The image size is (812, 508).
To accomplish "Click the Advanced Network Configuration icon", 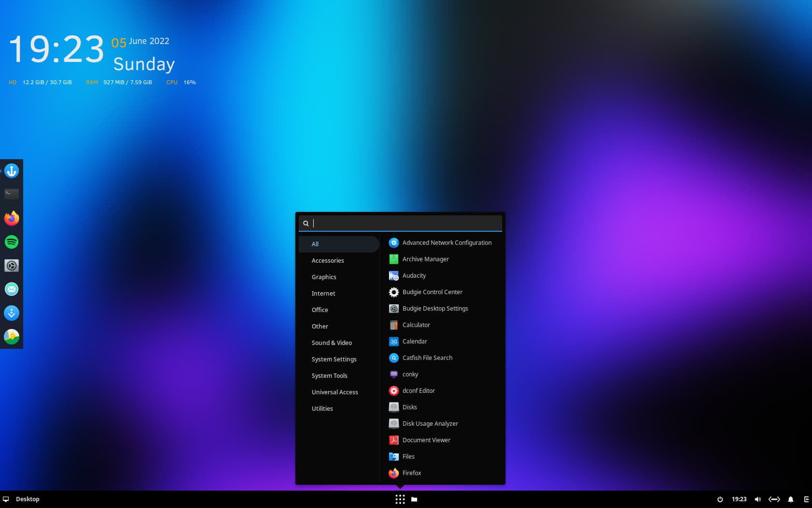I will [x=394, y=243].
